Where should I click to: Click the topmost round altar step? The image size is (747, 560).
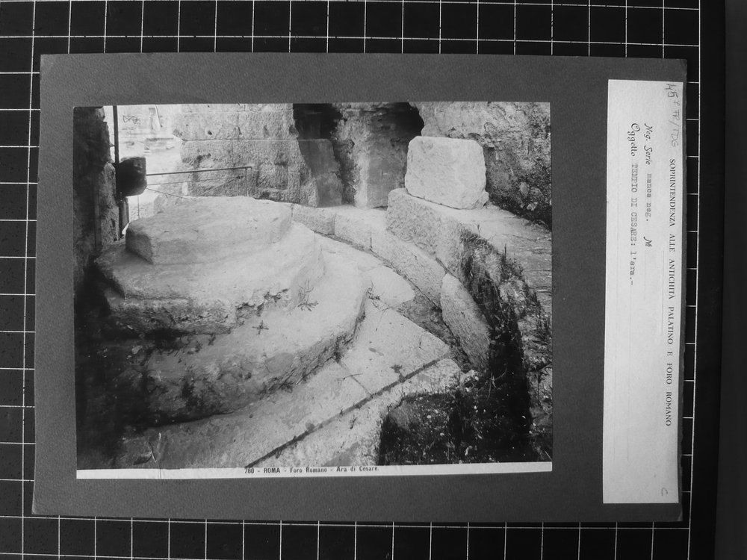[208, 228]
